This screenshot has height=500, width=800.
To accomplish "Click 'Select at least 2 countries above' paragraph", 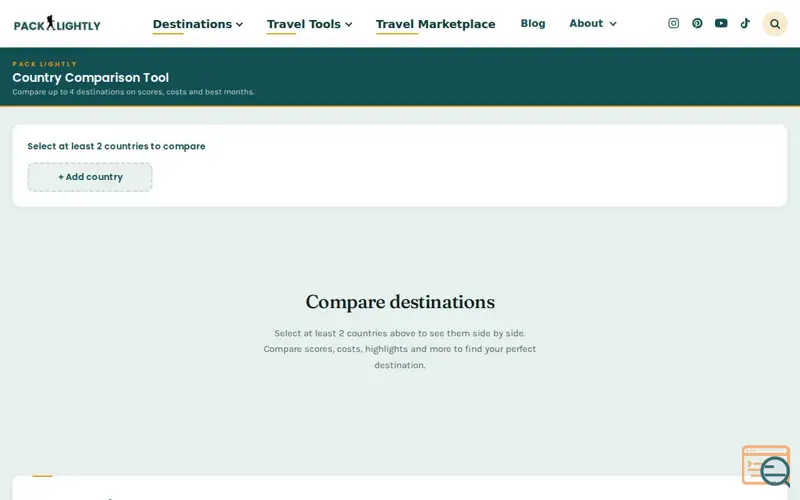I will (x=400, y=349).
